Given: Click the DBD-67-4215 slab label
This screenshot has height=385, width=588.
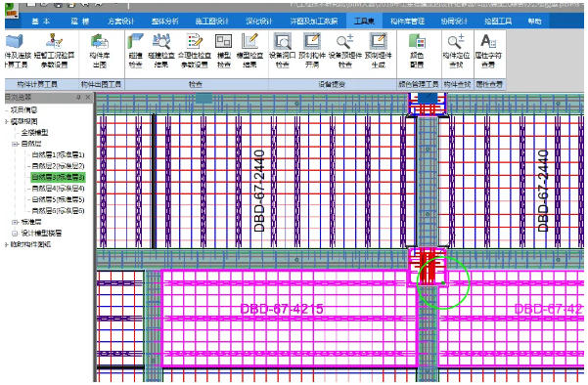Looking at the screenshot, I should (x=282, y=309).
